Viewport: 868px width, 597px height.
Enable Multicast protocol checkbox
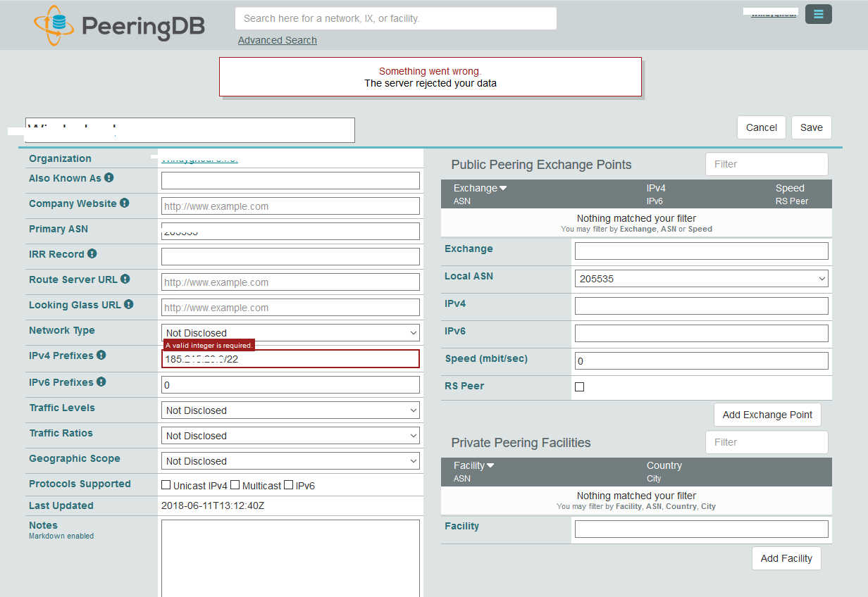pyautogui.click(x=236, y=485)
